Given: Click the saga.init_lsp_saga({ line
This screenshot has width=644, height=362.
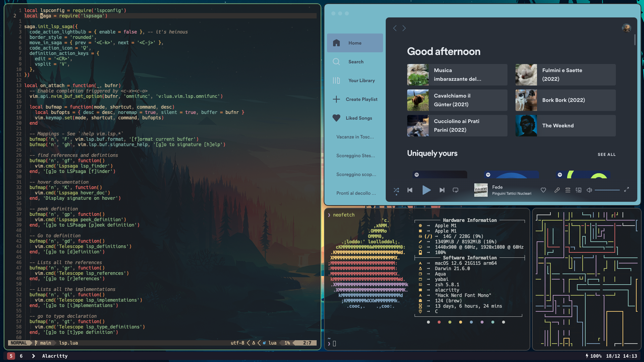Looking at the screenshot, I should 51,26.
